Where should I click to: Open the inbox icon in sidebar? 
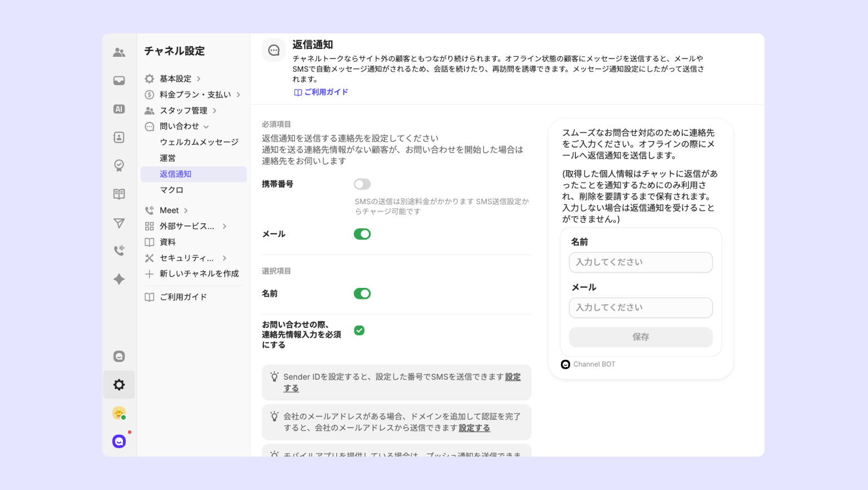pos(119,81)
